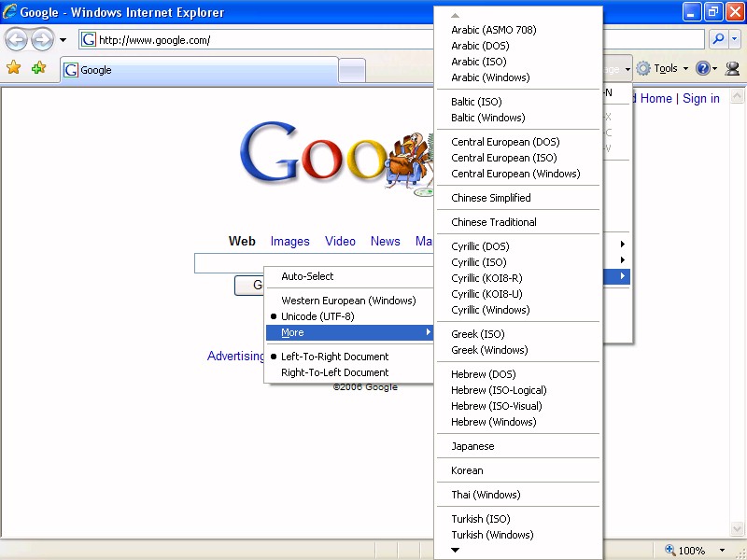Open the search options dropdown arrow
747x560 pixels.
coord(734,39)
